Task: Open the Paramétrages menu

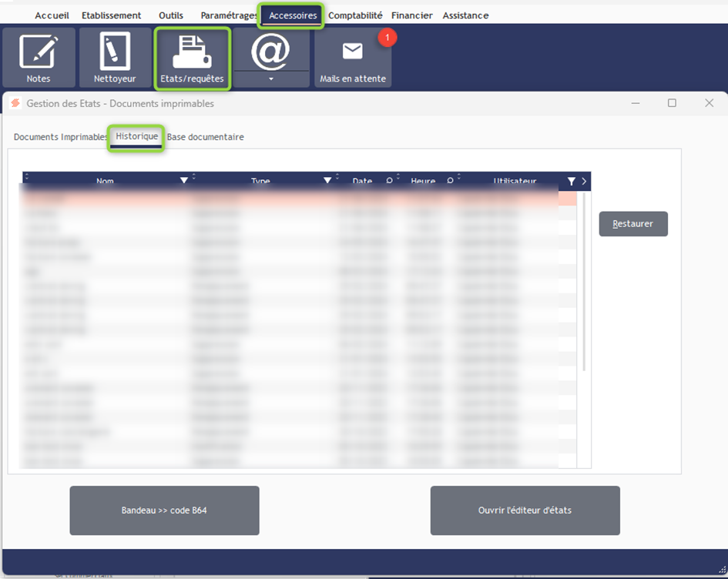Action: (x=229, y=15)
